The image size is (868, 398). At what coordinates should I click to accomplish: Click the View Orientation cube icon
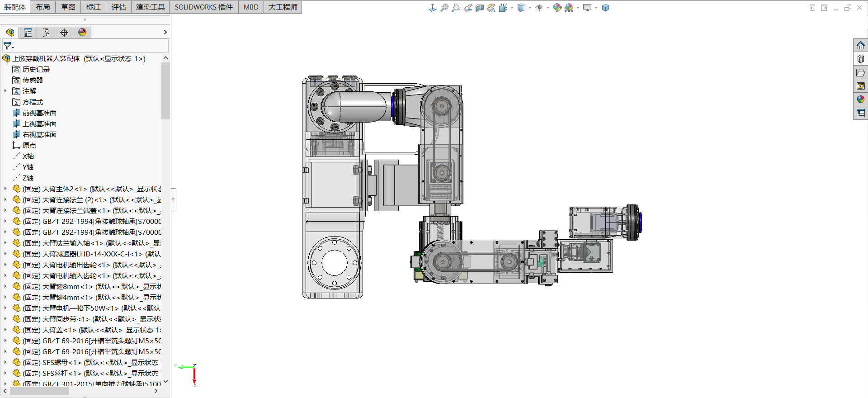click(503, 8)
